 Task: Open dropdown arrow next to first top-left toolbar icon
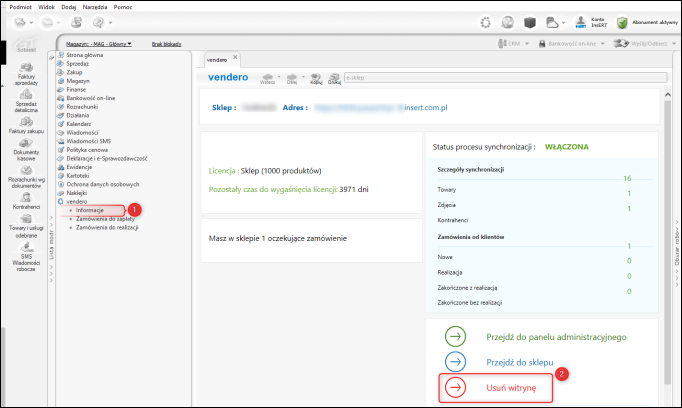coord(31,23)
